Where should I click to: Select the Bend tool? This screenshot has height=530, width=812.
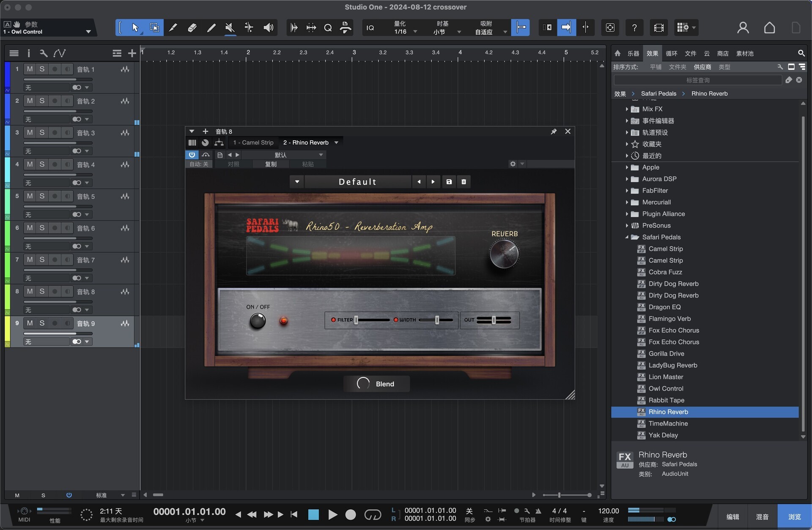(x=249, y=28)
